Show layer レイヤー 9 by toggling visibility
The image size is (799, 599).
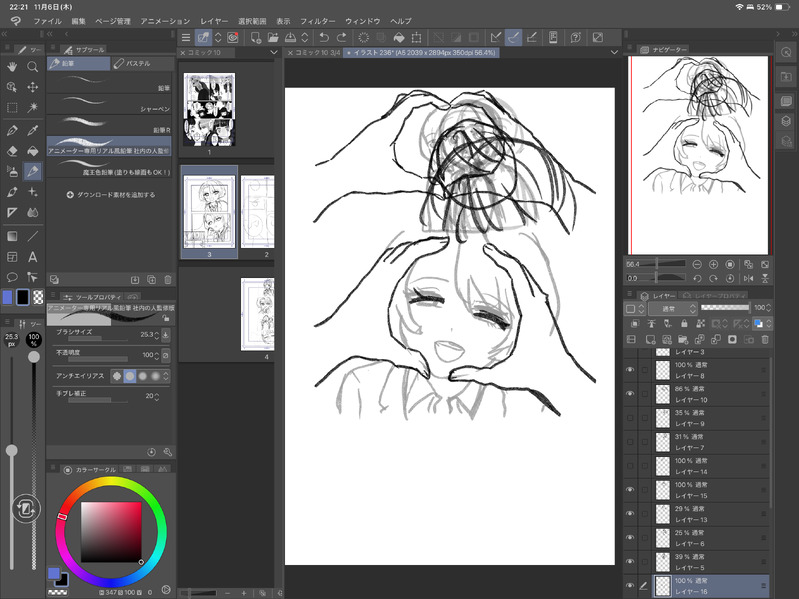[630, 416]
